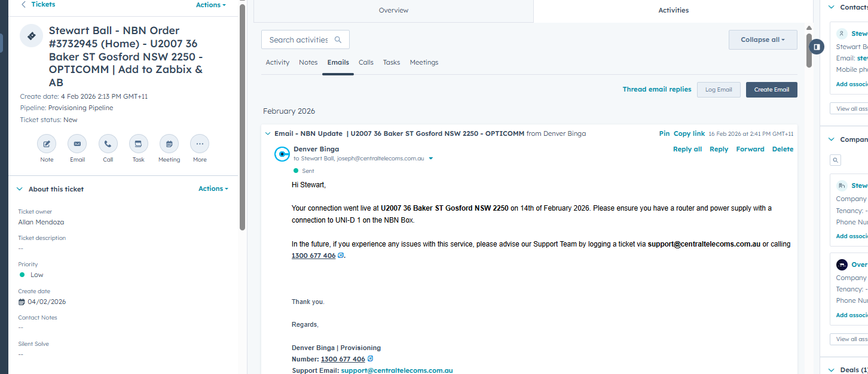Click the Call phone icon
The width and height of the screenshot is (868, 374).
pyautogui.click(x=108, y=144)
